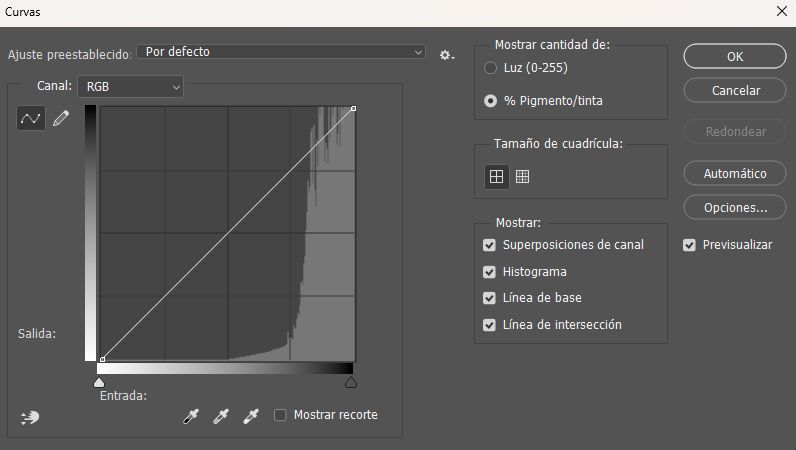
Task: Open the Canal RGB dropdown
Action: pyautogui.click(x=130, y=87)
